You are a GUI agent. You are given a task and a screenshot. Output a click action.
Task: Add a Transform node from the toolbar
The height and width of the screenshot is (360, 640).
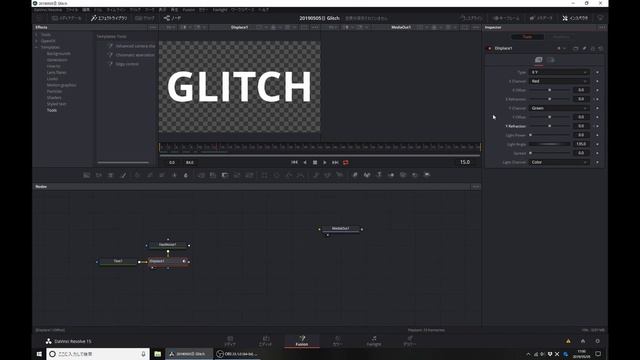[249, 175]
